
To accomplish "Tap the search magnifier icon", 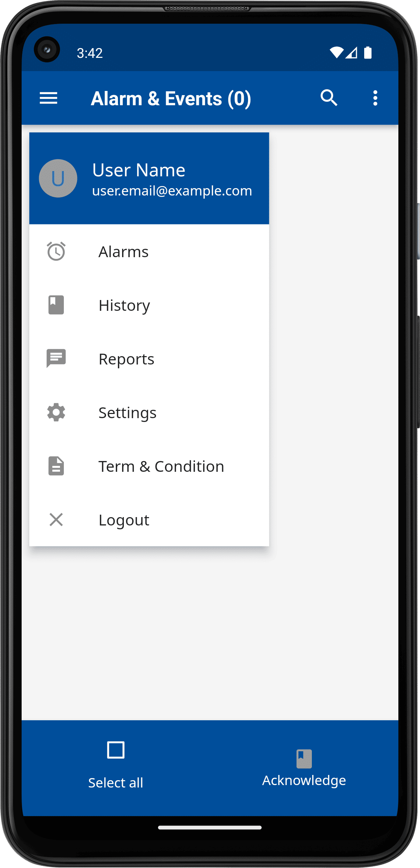I will point(329,98).
